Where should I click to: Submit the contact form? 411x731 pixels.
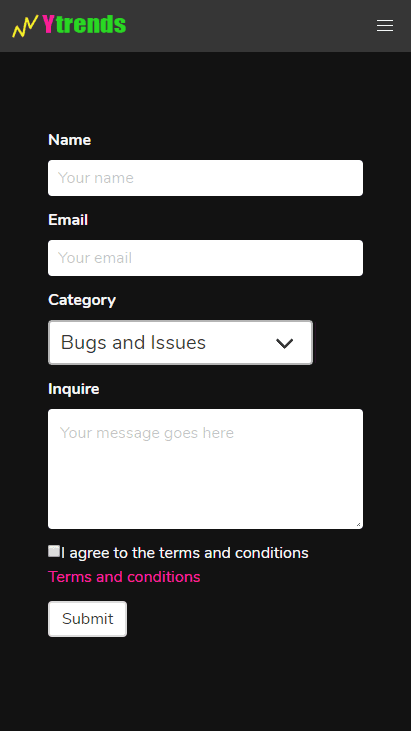[x=88, y=619]
